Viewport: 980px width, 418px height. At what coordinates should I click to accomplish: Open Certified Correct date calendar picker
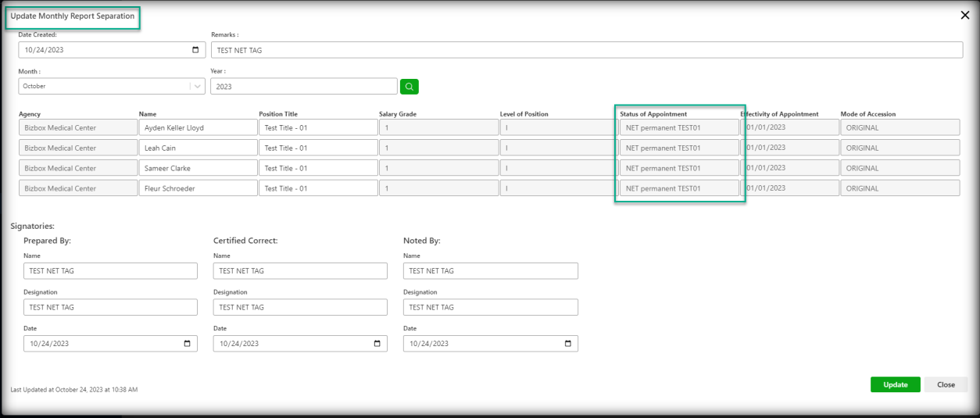(377, 344)
